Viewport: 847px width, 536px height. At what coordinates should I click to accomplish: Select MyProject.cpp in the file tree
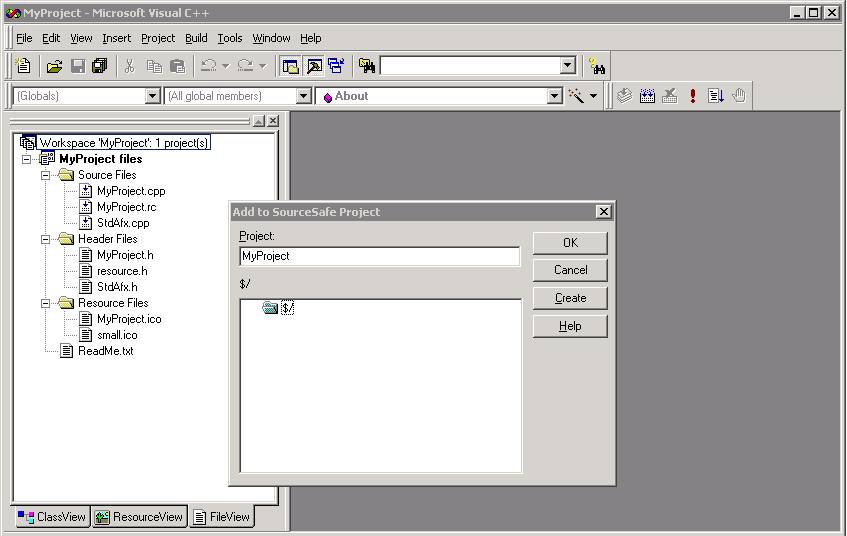tap(131, 191)
